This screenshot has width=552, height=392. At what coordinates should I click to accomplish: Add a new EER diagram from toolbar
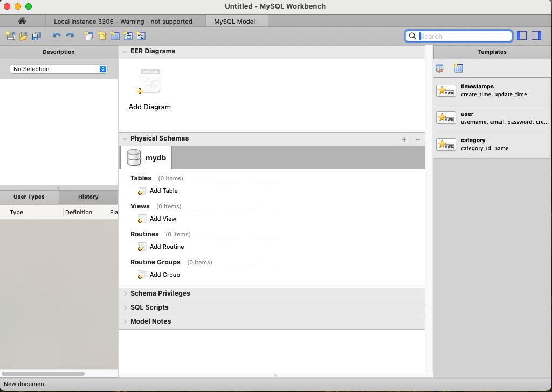pos(89,36)
